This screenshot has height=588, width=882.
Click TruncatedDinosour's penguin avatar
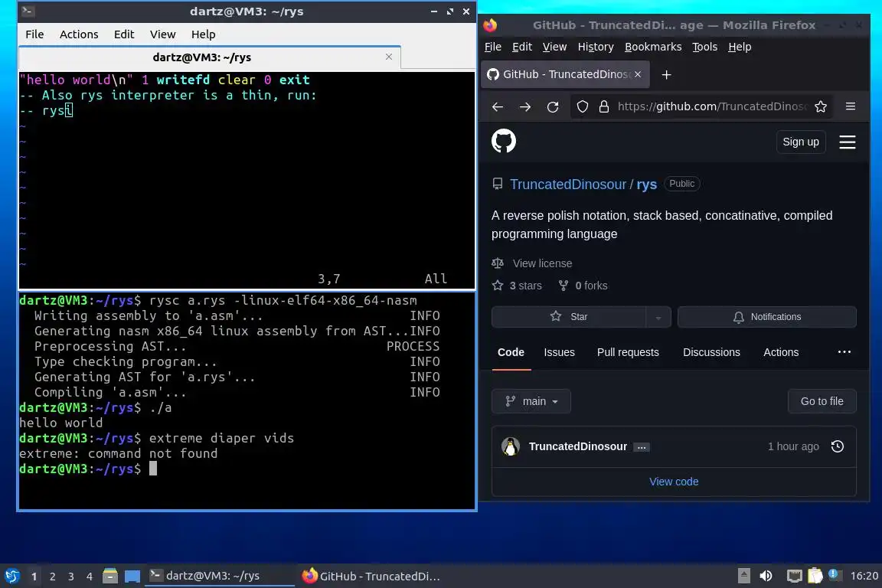(511, 447)
